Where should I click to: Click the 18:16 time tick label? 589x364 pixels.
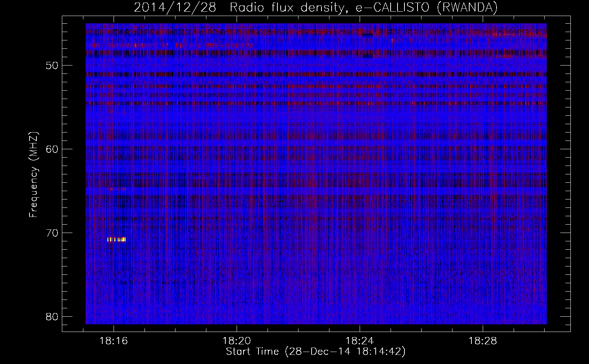click(x=114, y=341)
